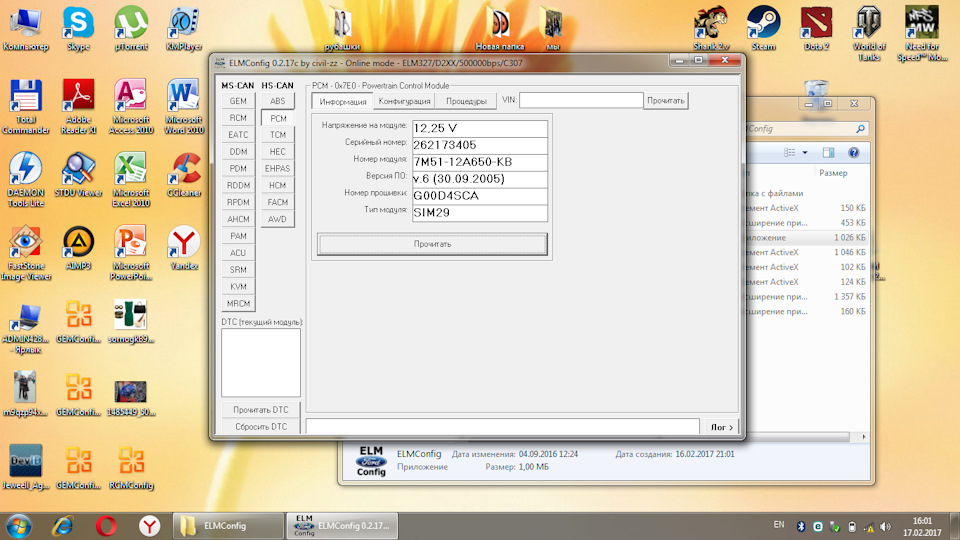Open CCleaner desktop shortcut
960x540 pixels.
click(x=184, y=175)
